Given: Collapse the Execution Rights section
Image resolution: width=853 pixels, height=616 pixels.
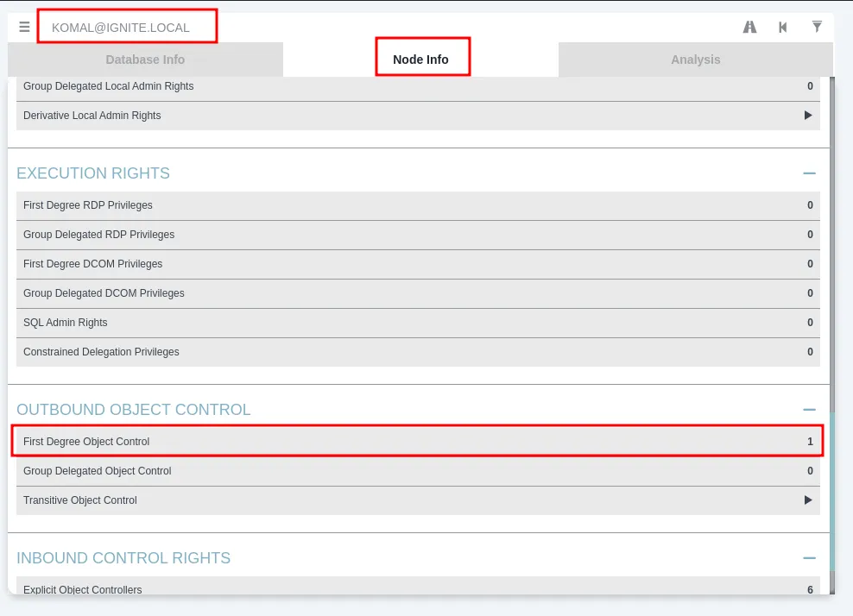Looking at the screenshot, I should 809,173.
